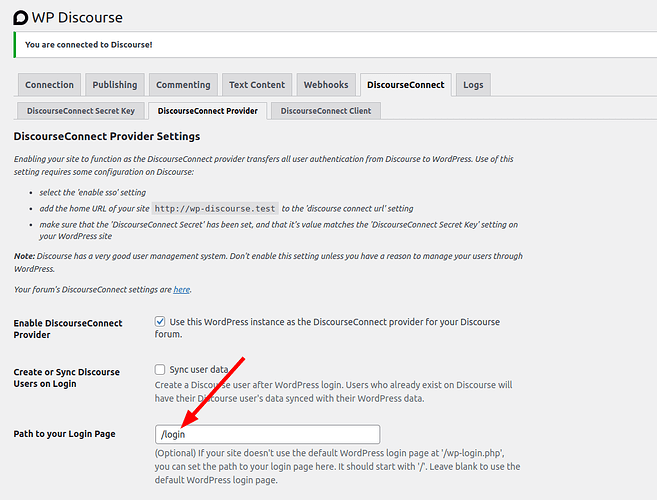Click the 'Sync user data' label text
The image size is (657, 500).
[x=199, y=369]
